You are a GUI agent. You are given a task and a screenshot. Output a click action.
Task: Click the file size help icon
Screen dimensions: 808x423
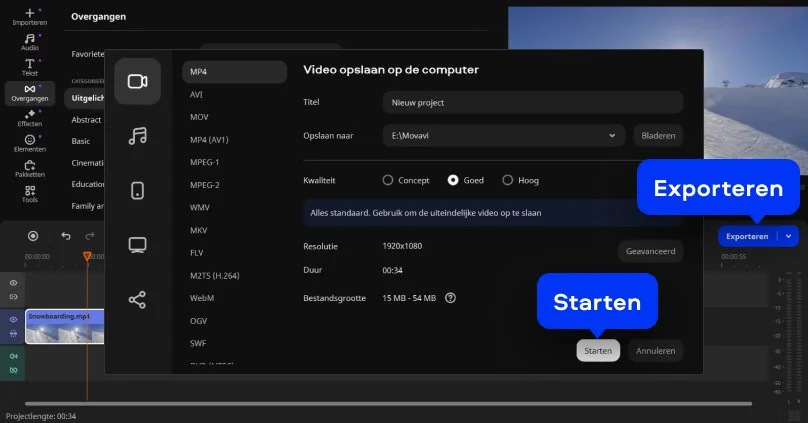click(450, 298)
